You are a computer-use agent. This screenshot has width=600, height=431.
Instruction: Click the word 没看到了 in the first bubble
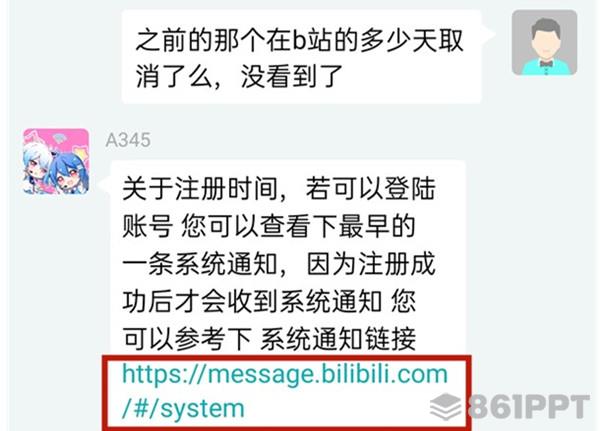pos(292,77)
